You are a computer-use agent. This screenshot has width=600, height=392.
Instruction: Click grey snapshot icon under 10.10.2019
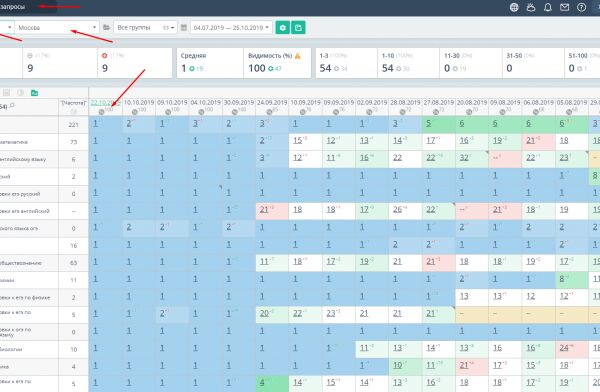134,112
